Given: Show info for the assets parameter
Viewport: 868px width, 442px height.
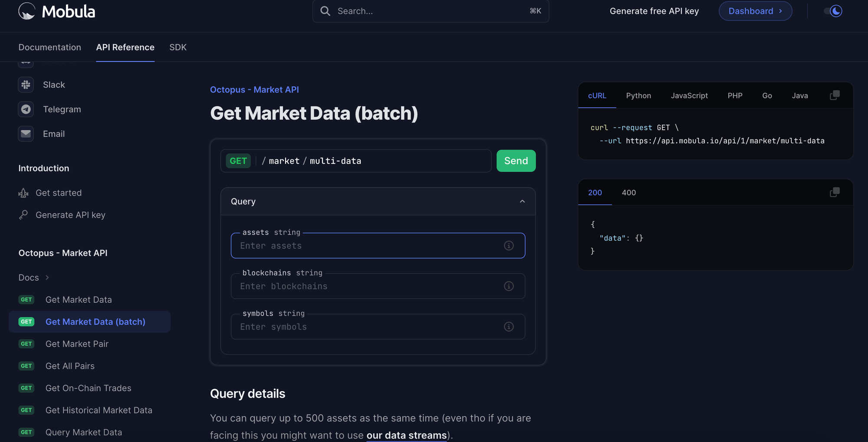Looking at the screenshot, I should pyautogui.click(x=509, y=246).
